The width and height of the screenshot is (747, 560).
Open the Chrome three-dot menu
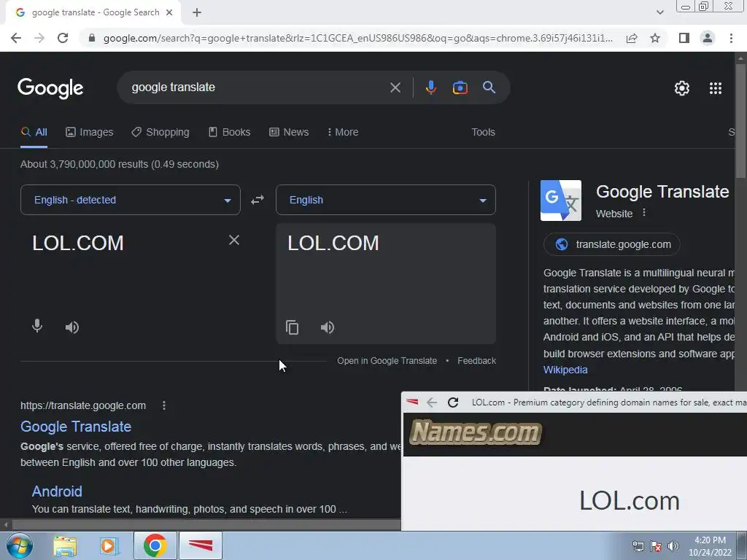point(731,38)
